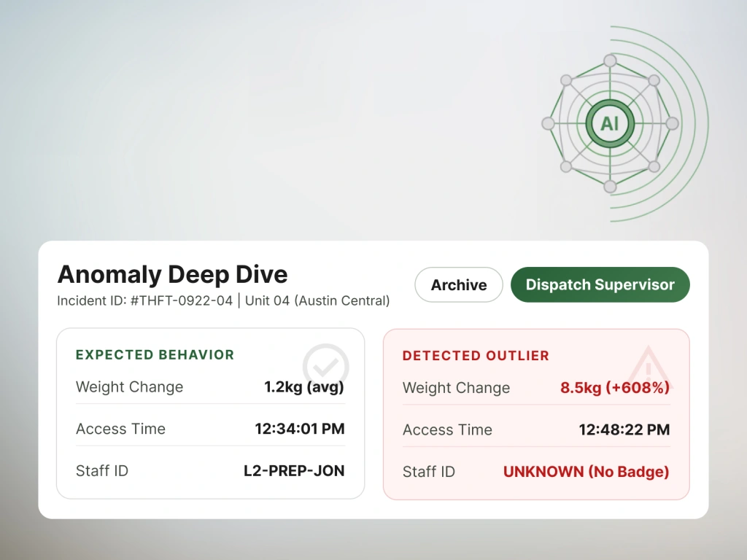Screen dimensions: 747x560
Task: Select the Anomaly Deep Dive heading
Action: point(172,274)
